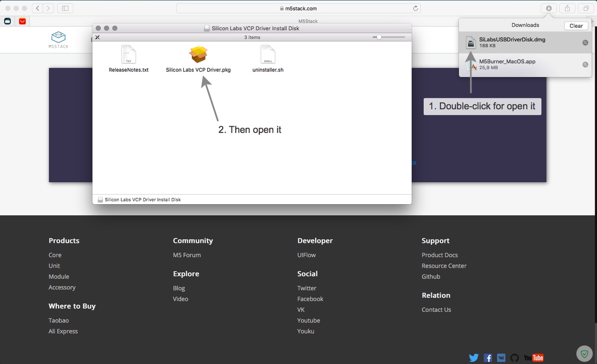The image size is (597, 364).
Task: Click the M5Stack logo in header
Action: pos(58,40)
